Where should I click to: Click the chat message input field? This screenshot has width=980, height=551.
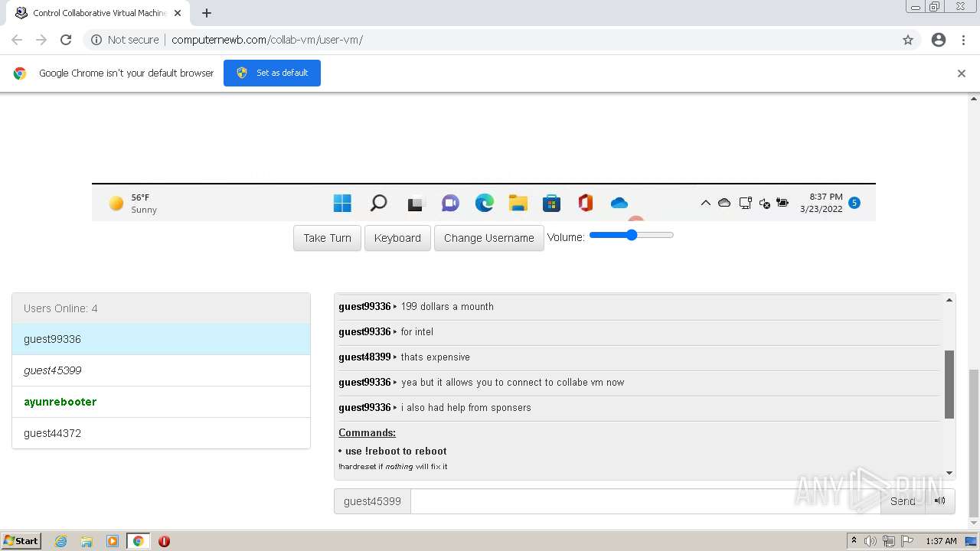[x=645, y=501]
